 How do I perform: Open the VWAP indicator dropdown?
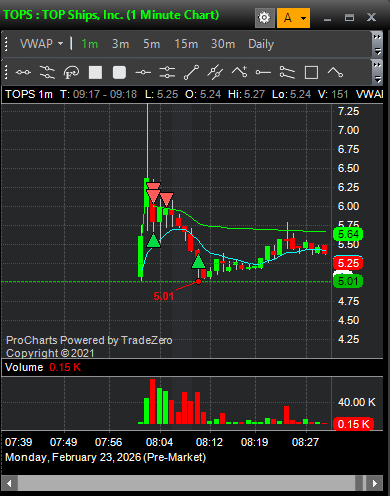click(x=41, y=44)
